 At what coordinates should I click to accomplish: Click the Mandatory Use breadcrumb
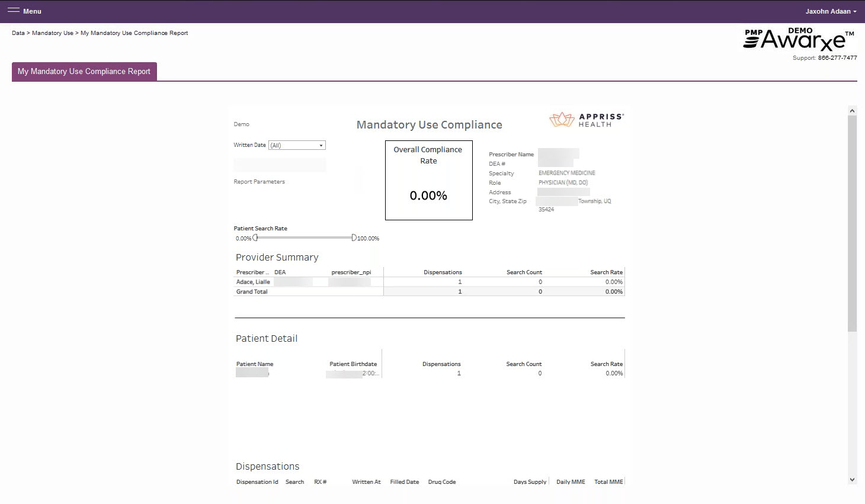(53, 33)
